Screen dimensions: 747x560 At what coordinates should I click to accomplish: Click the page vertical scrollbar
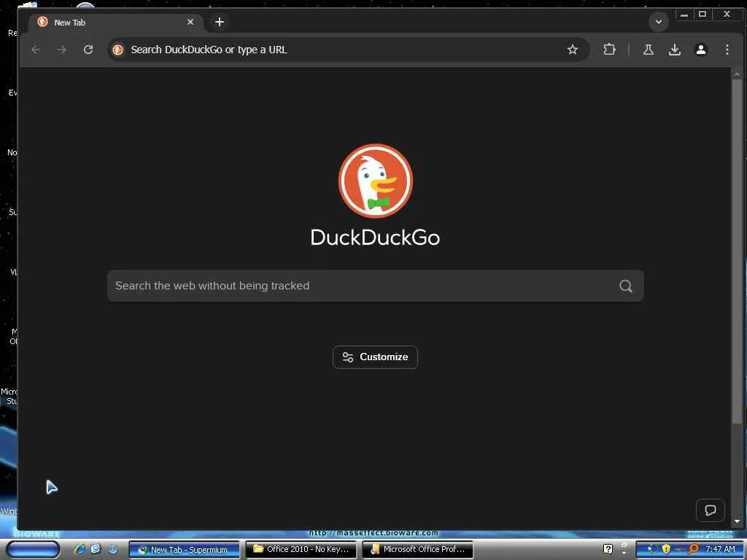pos(737,252)
